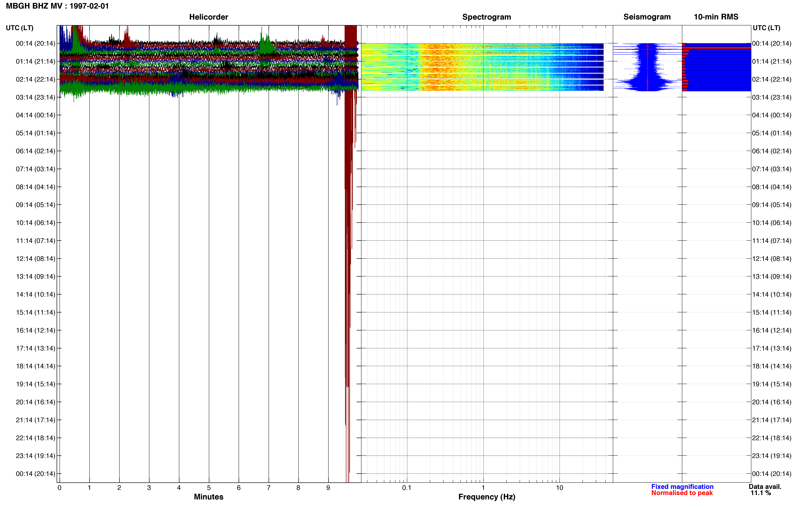This screenshot has width=812, height=508.
Task: Click right-axis label '01:14 (21:14)'
Action: coord(772,61)
